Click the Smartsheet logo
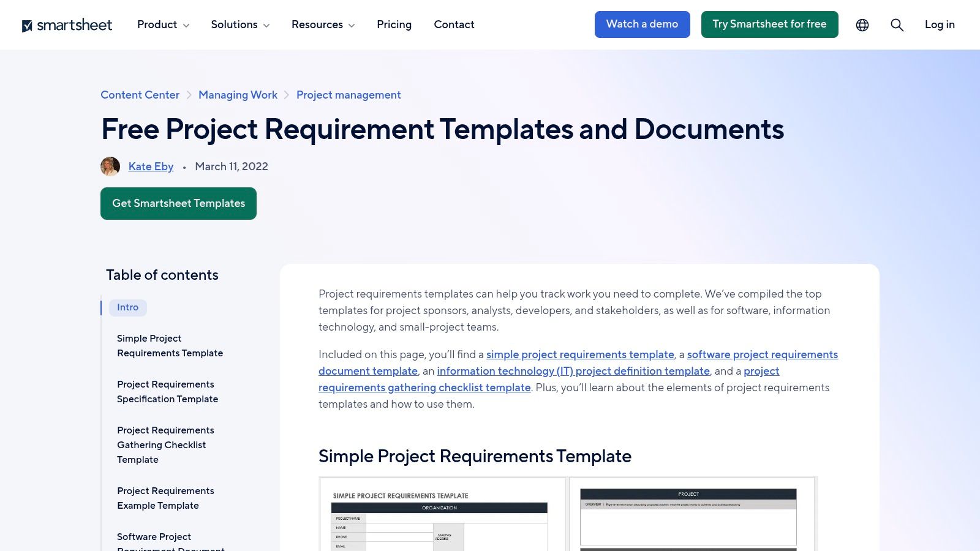Image resolution: width=980 pixels, height=551 pixels. 67,25
